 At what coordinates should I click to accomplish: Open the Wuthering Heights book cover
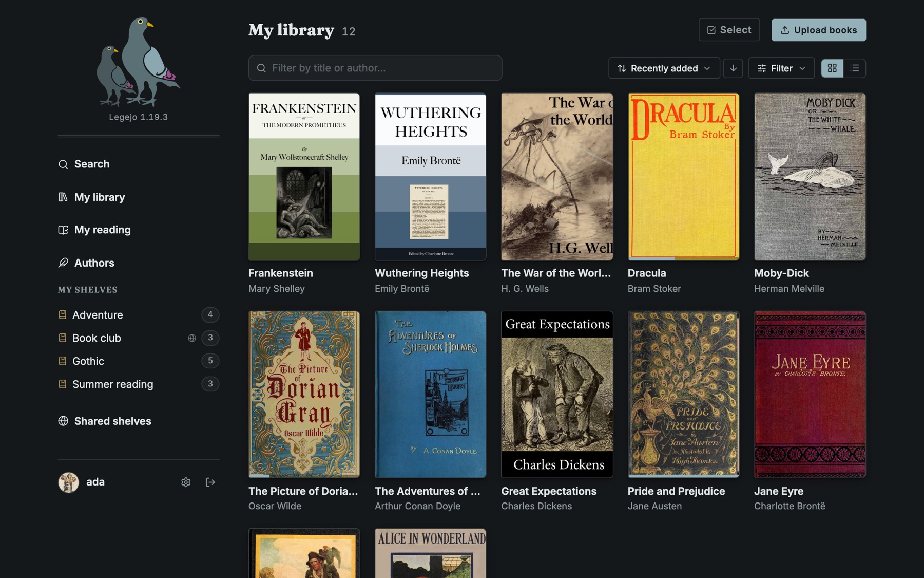[x=431, y=177]
